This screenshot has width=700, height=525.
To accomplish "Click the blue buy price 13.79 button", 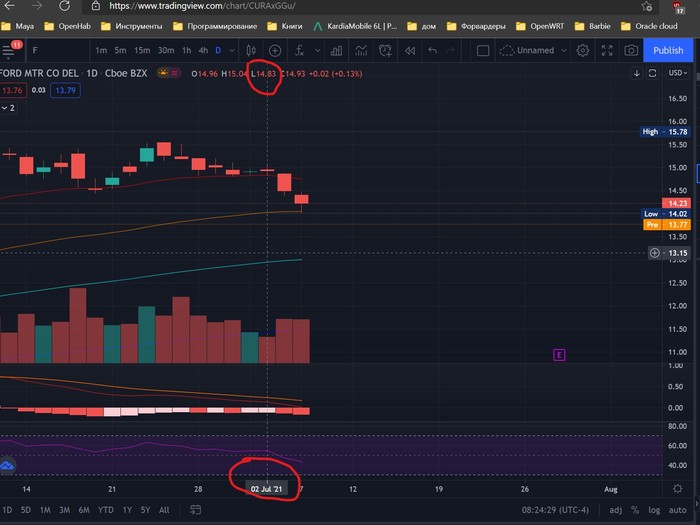I will (x=66, y=90).
